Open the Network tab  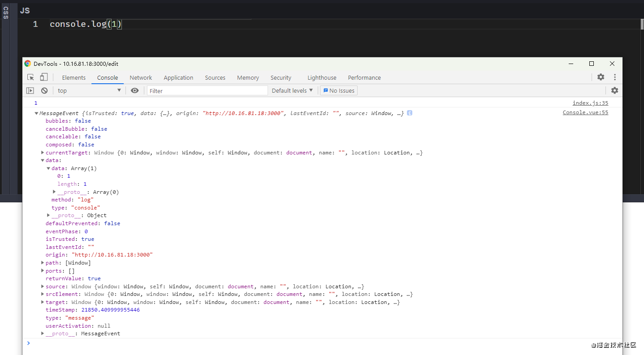tap(141, 77)
